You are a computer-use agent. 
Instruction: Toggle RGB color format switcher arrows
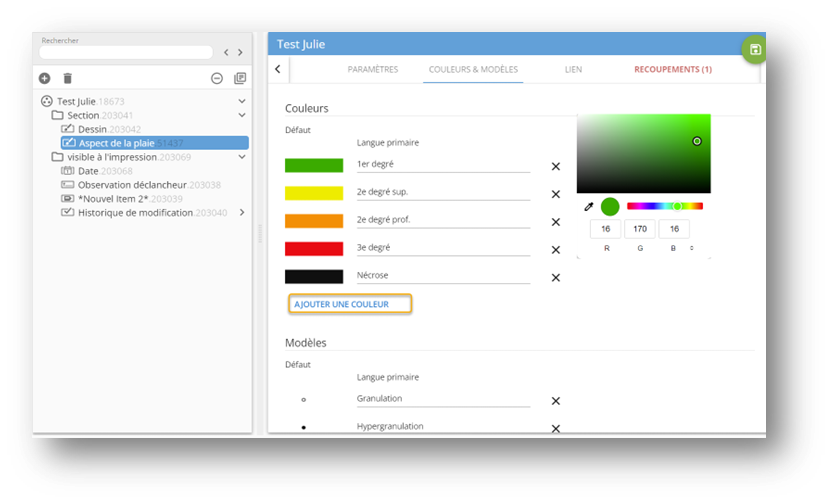pos(692,247)
